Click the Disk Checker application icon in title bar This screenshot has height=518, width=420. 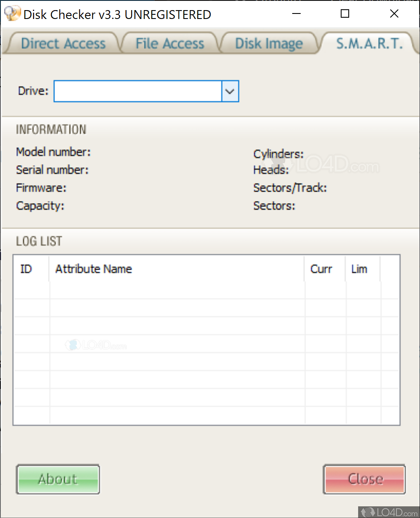point(12,13)
